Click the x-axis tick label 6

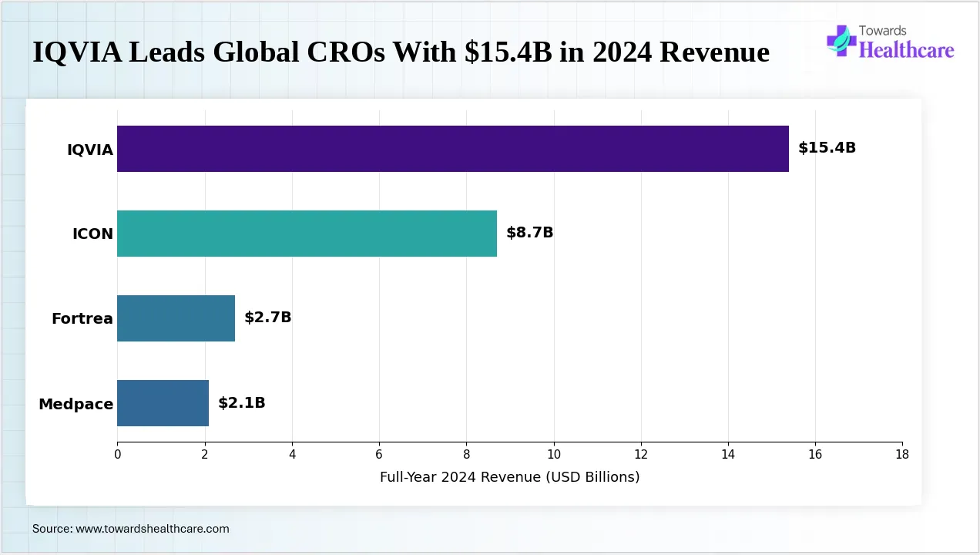pos(379,455)
